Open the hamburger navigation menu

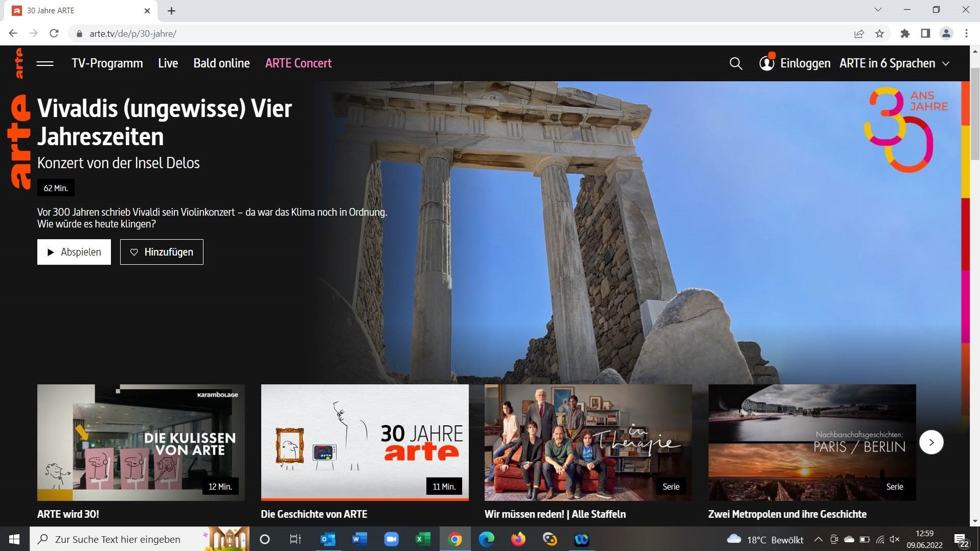click(x=45, y=63)
